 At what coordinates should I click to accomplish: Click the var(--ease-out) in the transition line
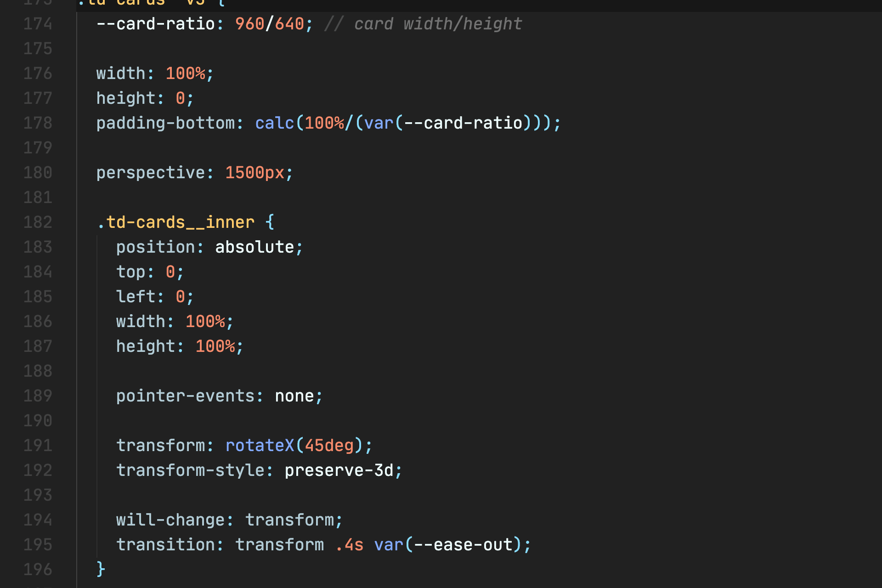[452, 544]
